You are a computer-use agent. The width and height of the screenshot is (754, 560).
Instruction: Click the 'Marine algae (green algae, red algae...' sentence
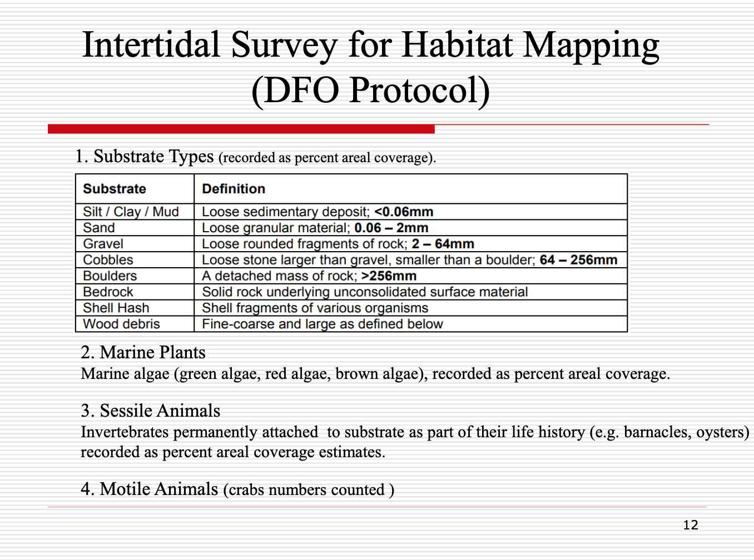(375, 374)
